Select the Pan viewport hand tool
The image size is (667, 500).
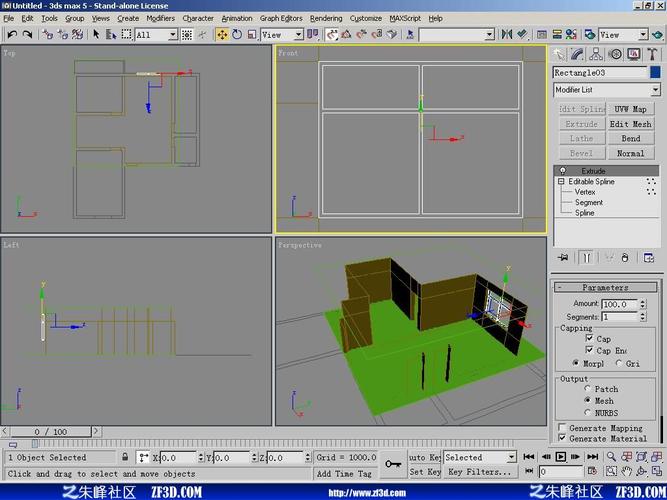628,472
